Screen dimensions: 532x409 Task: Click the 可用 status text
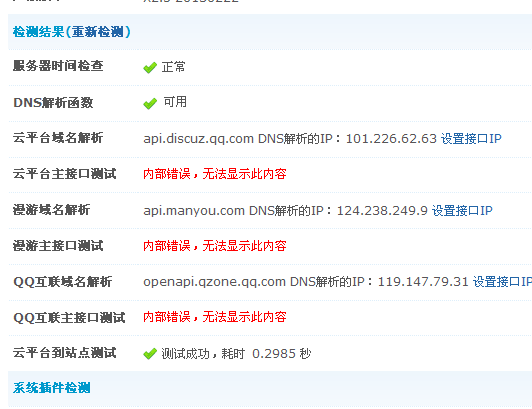(x=175, y=101)
